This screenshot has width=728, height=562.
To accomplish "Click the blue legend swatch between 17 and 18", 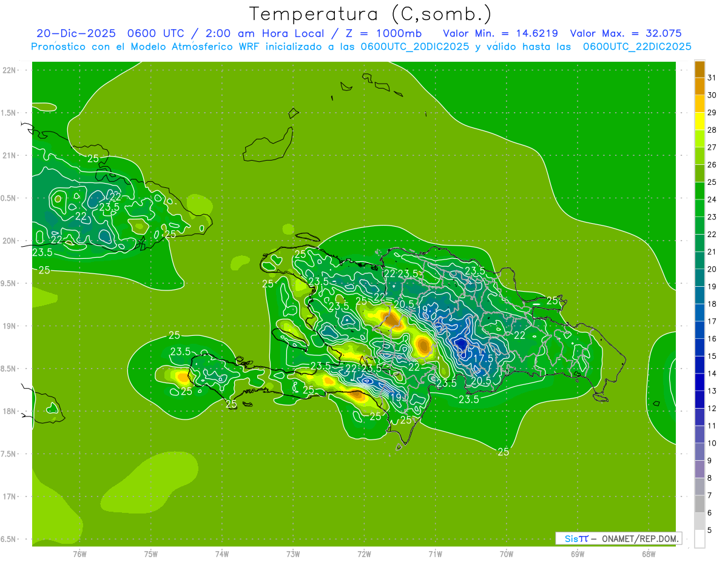I will (x=699, y=312).
